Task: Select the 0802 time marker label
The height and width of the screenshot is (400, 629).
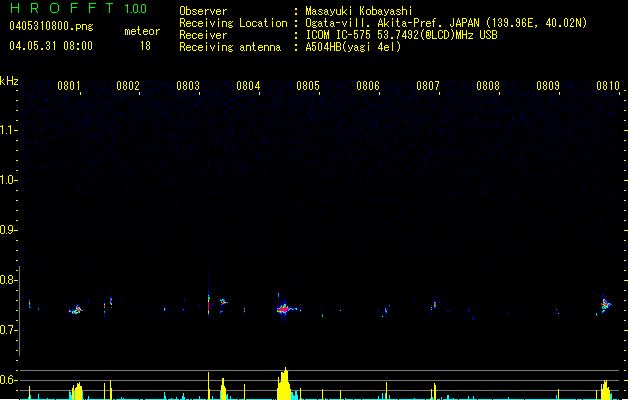Action: 128,86
